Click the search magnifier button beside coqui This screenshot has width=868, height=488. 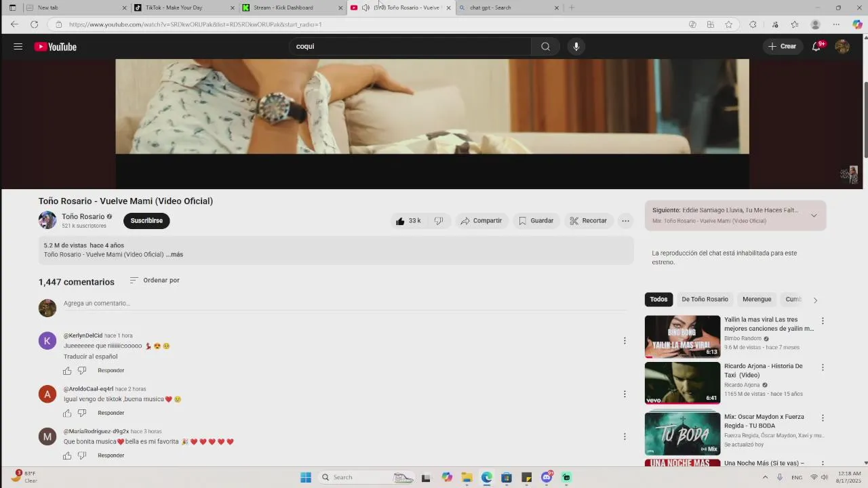(545, 47)
